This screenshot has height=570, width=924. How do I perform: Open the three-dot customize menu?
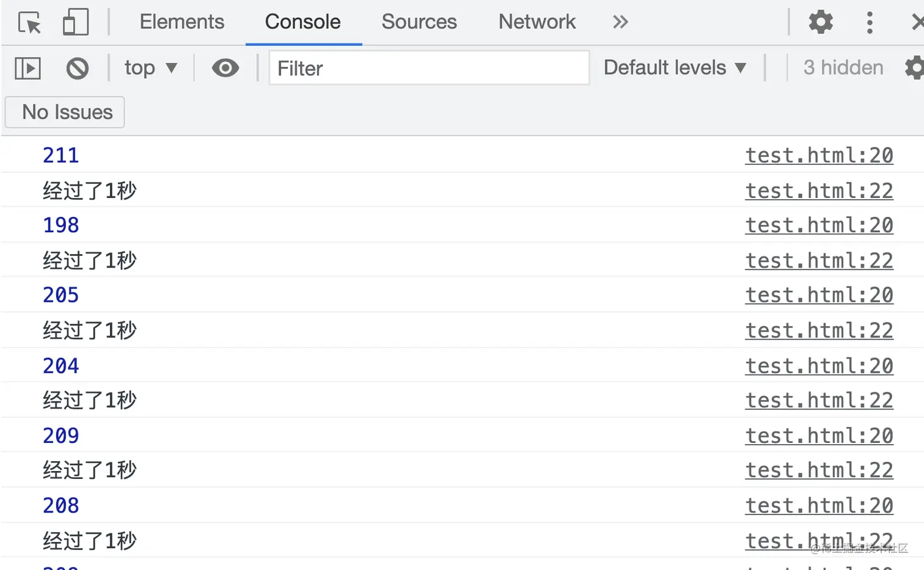pyautogui.click(x=869, y=23)
